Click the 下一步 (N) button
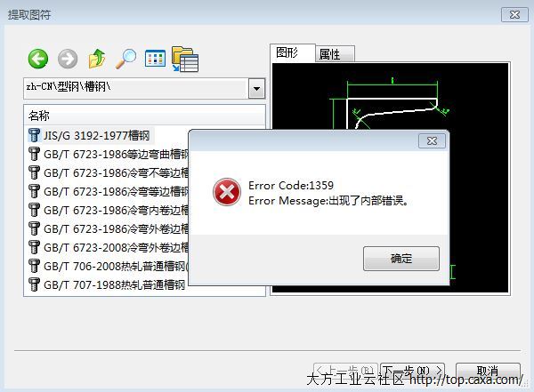Viewport: 534px width, 392px height. (412, 370)
